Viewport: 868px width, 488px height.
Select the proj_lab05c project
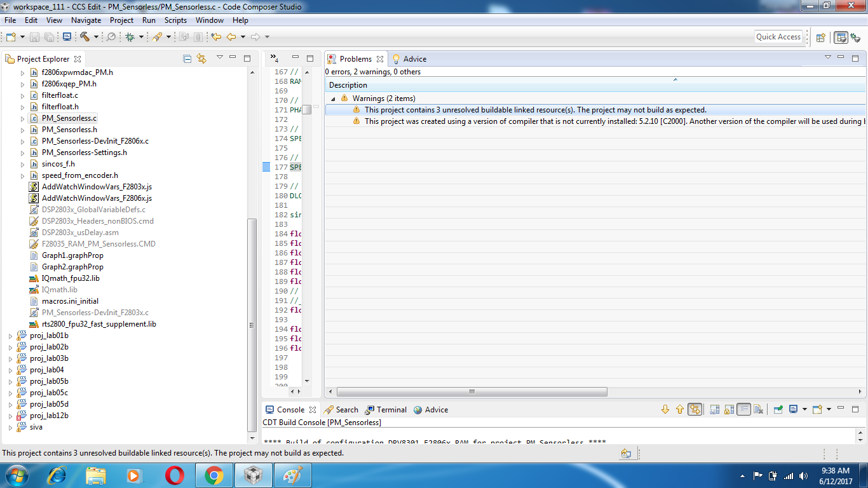tap(49, 393)
